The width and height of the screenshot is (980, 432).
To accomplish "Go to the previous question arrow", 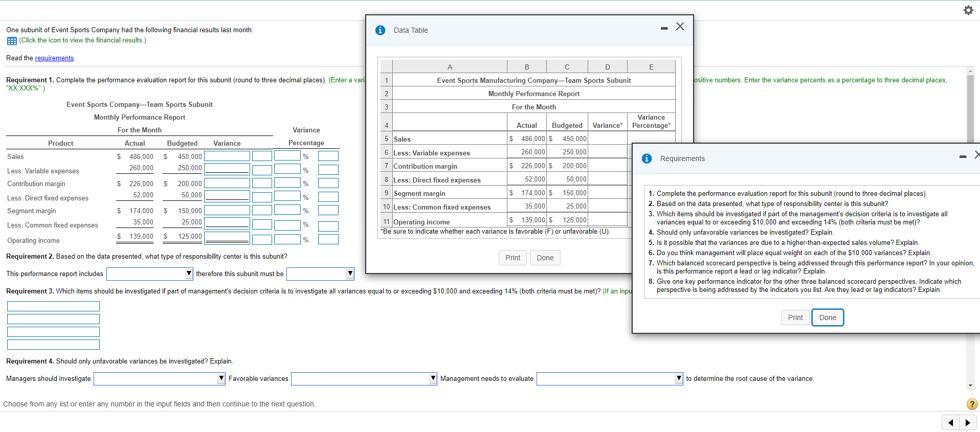I will [950, 422].
